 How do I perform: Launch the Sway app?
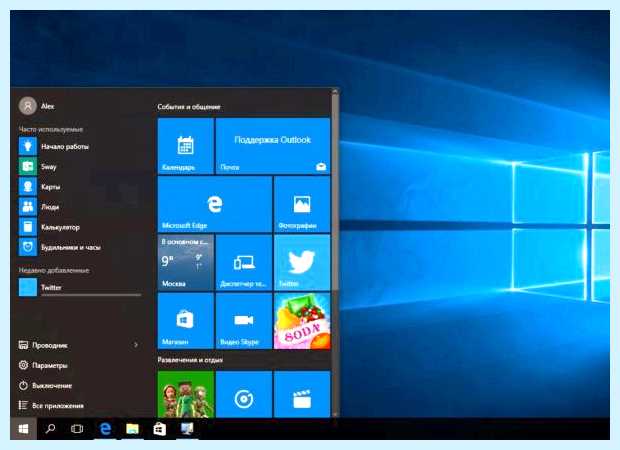(79, 166)
